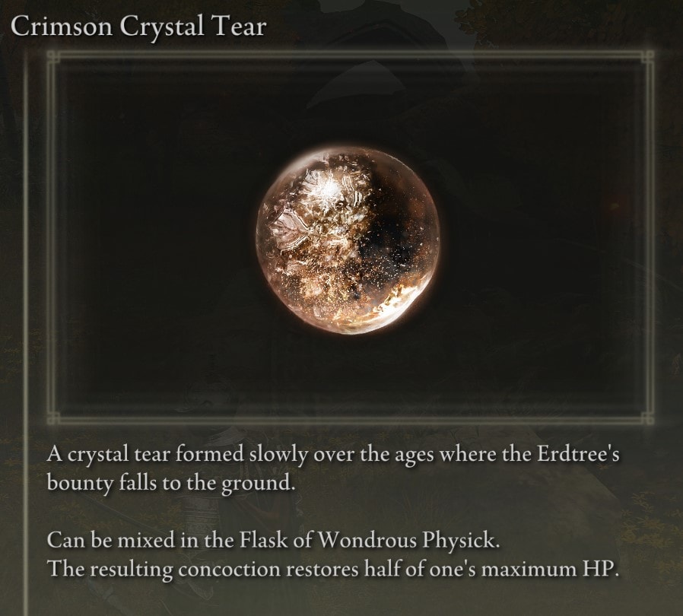Click the bottom-right corner ornament of the frame

tap(647, 418)
